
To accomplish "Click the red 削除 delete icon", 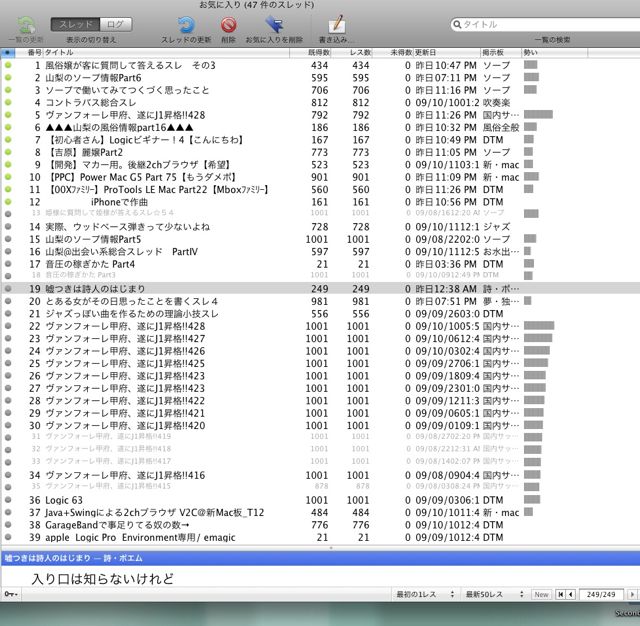I will tap(229, 24).
